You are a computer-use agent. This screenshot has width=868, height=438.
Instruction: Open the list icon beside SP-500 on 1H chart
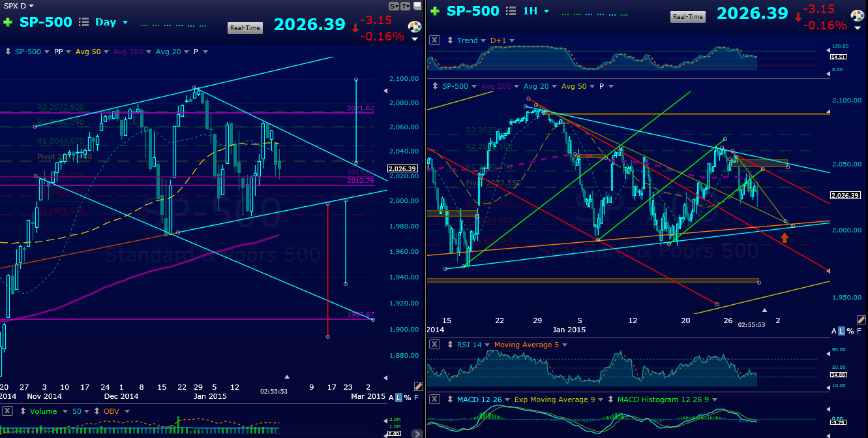(x=511, y=11)
